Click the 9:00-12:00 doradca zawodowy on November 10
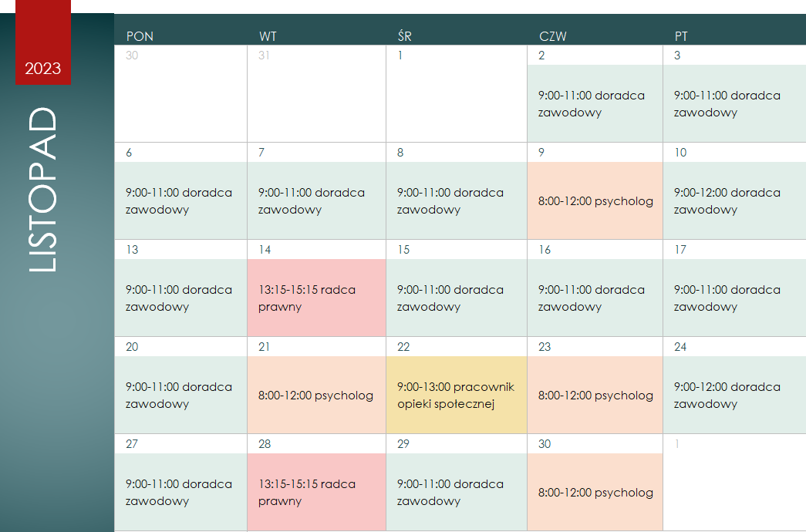This screenshot has height=532, width=806. (x=734, y=200)
